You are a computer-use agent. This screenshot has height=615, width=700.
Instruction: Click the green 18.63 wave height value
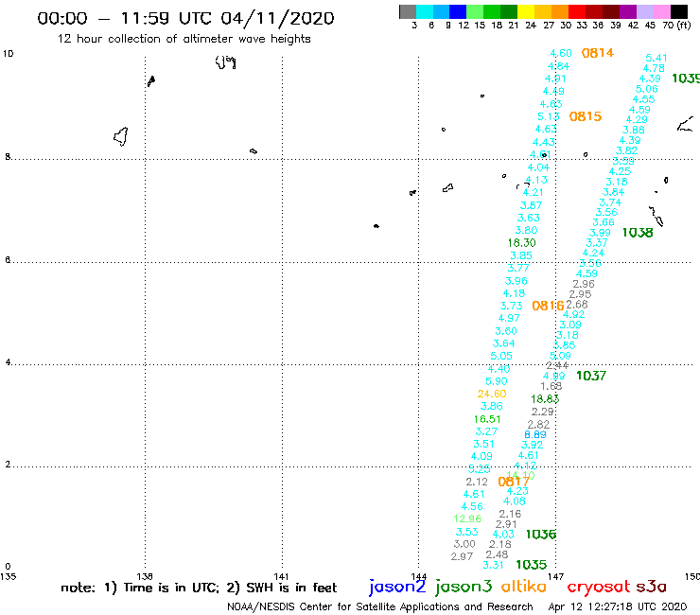[545, 399]
